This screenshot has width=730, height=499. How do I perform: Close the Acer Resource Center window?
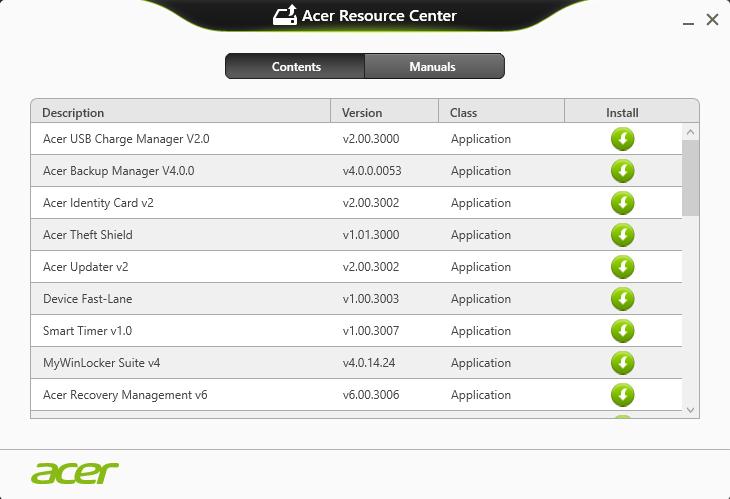(x=712, y=20)
